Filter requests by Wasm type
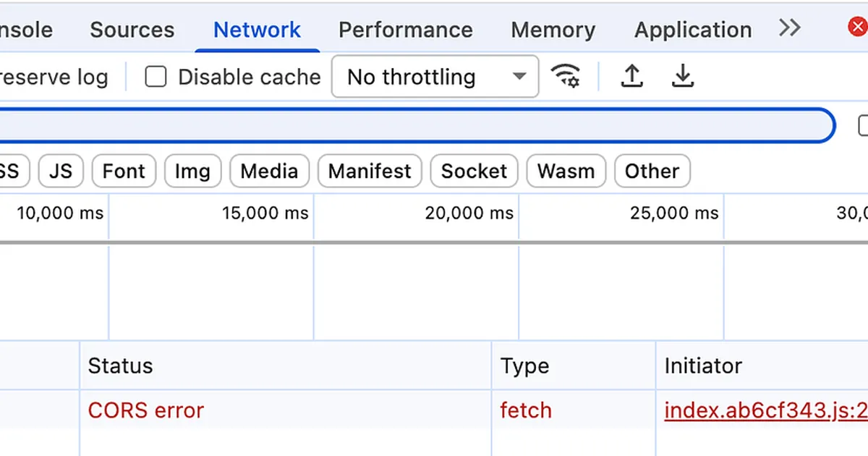Image resolution: width=868 pixels, height=456 pixels. pos(566,172)
